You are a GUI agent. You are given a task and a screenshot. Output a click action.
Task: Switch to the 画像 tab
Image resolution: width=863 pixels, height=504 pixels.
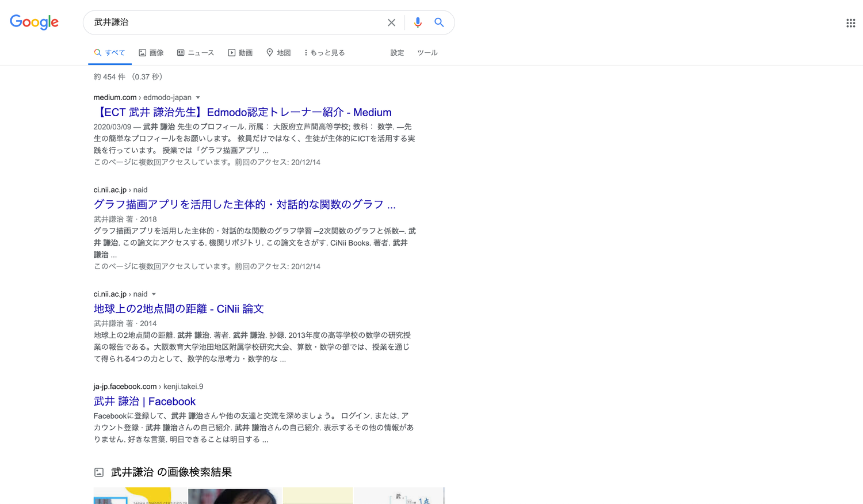point(151,53)
